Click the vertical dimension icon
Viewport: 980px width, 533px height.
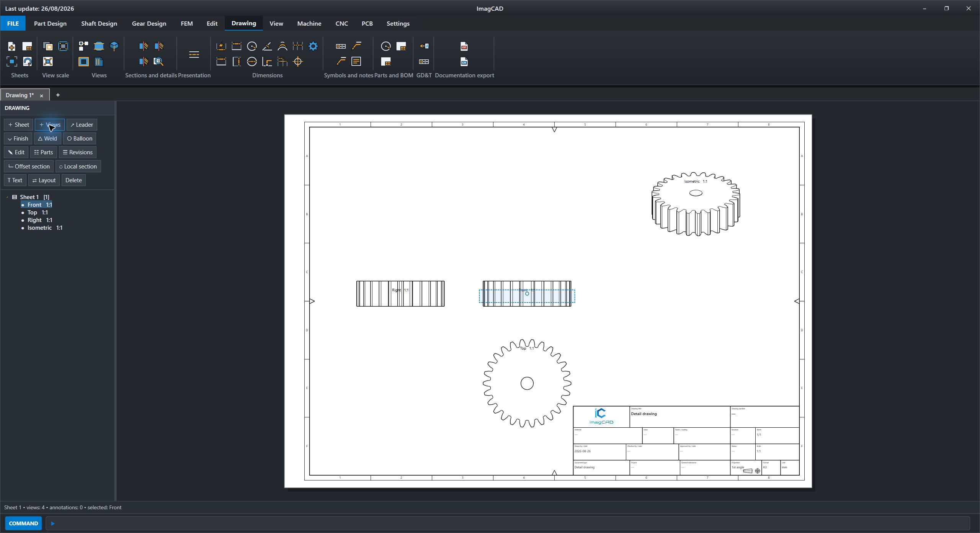237,61
